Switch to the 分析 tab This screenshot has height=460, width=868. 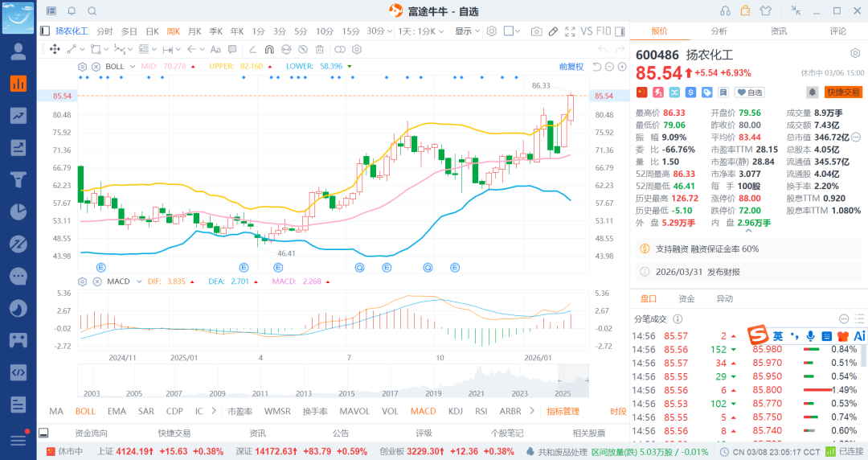(719, 31)
